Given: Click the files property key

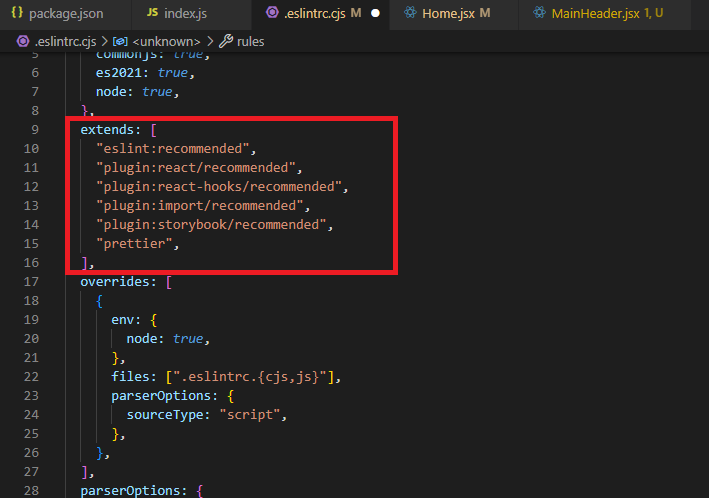Looking at the screenshot, I should click(x=130, y=377).
